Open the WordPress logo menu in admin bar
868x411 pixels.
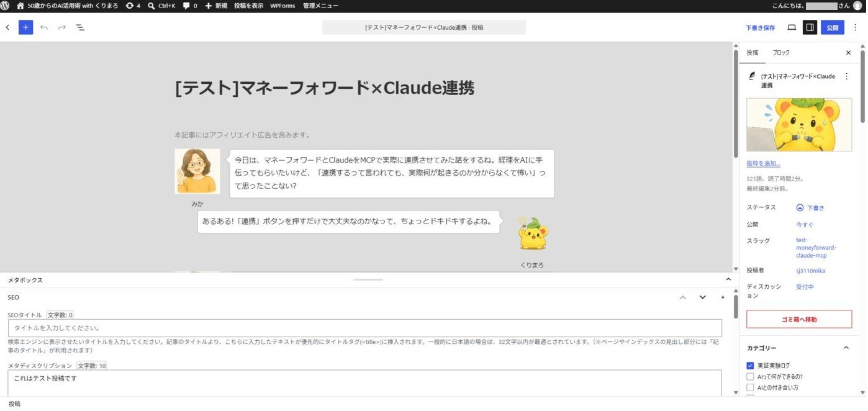pos(5,6)
